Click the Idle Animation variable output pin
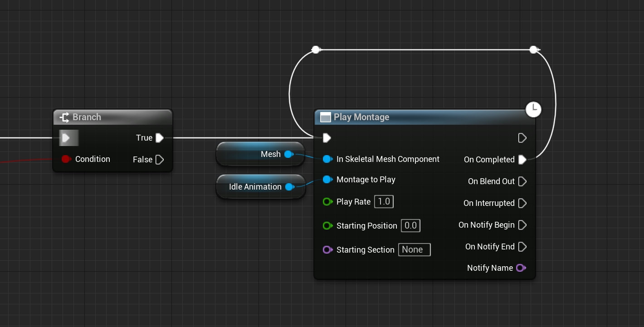644x327 pixels. pos(290,187)
